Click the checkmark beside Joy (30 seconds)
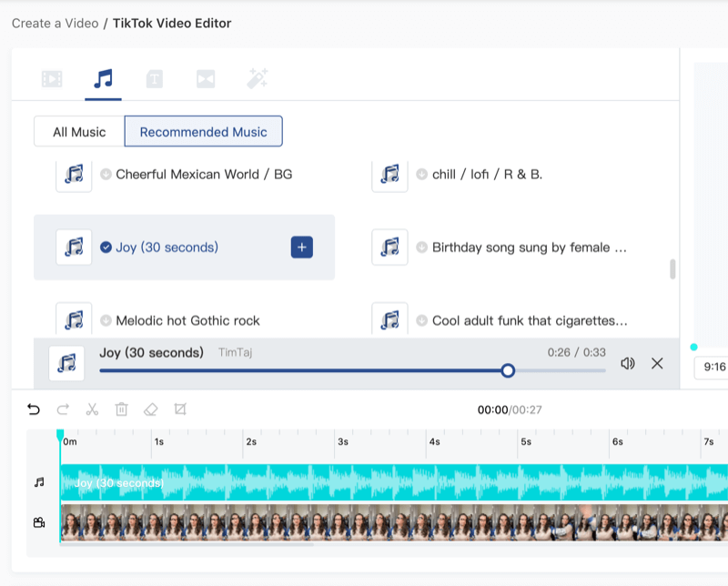 106,248
